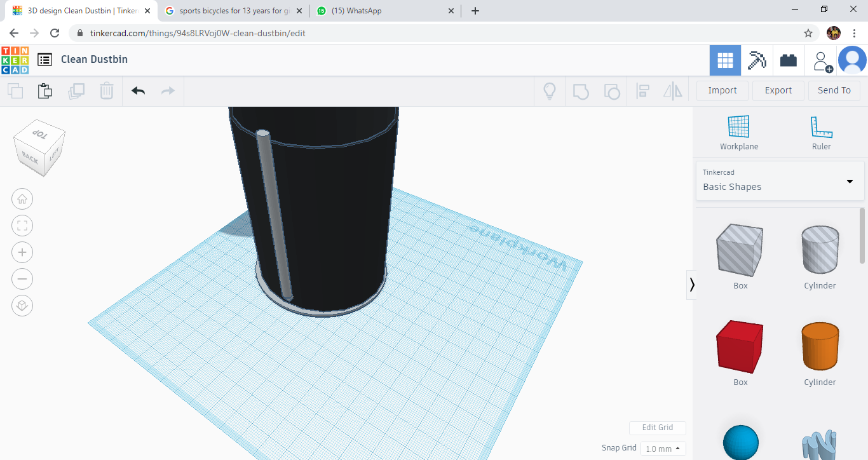The width and height of the screenshot is (868, 460).
Task: Zoom in with plus button
Action: coord(22,252)
